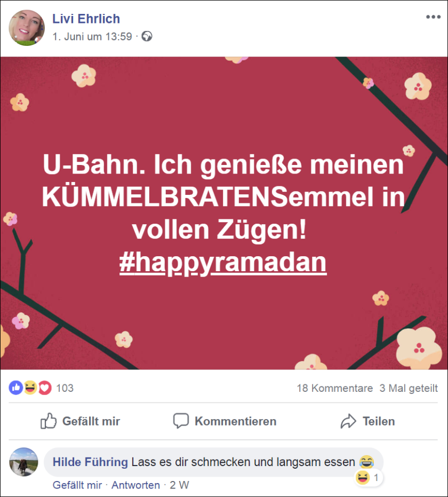Click Hilde Führing's profile thumbnail
This screenshot has height=497, width=448.
pos(24,462)
